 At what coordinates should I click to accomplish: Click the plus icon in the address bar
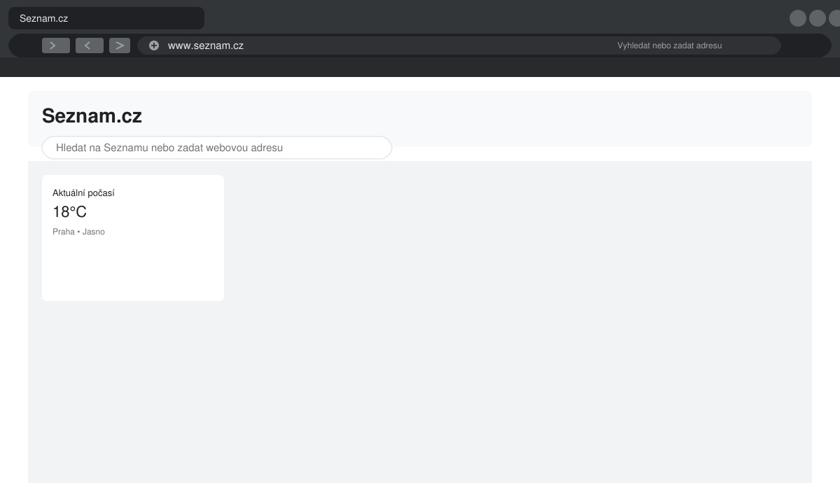tap(154, 45)
